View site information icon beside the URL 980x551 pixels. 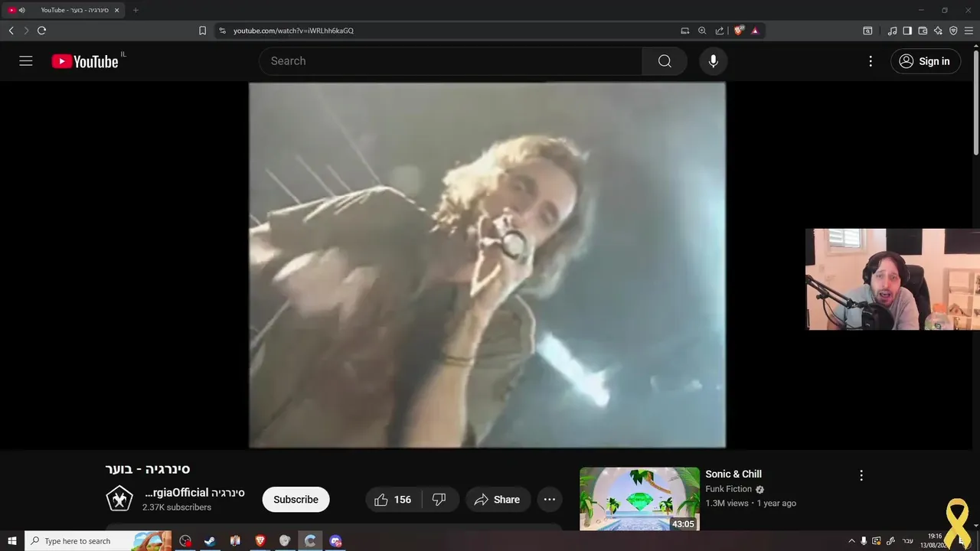(x=222, y=31)
